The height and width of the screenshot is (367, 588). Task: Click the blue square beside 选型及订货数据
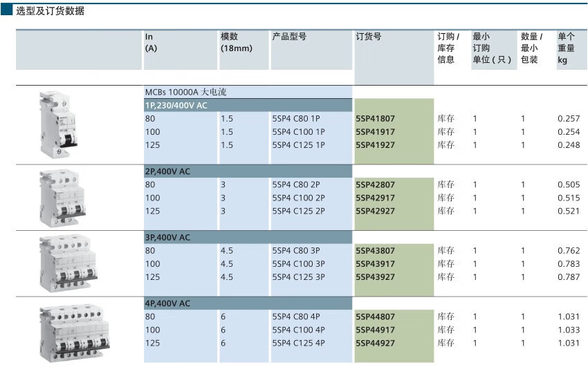coord(7,10)
